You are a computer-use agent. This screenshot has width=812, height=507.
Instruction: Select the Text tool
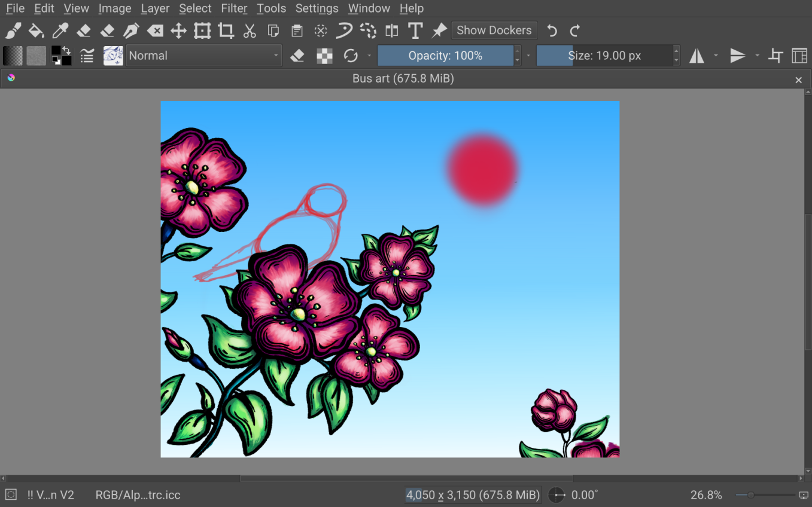(x=415, y=30)
